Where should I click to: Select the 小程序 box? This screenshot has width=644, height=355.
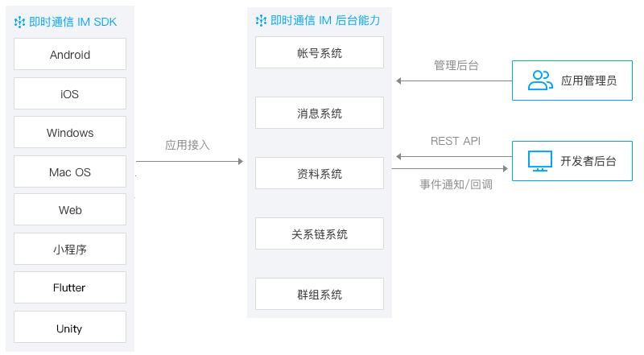(x=70, y=249)
